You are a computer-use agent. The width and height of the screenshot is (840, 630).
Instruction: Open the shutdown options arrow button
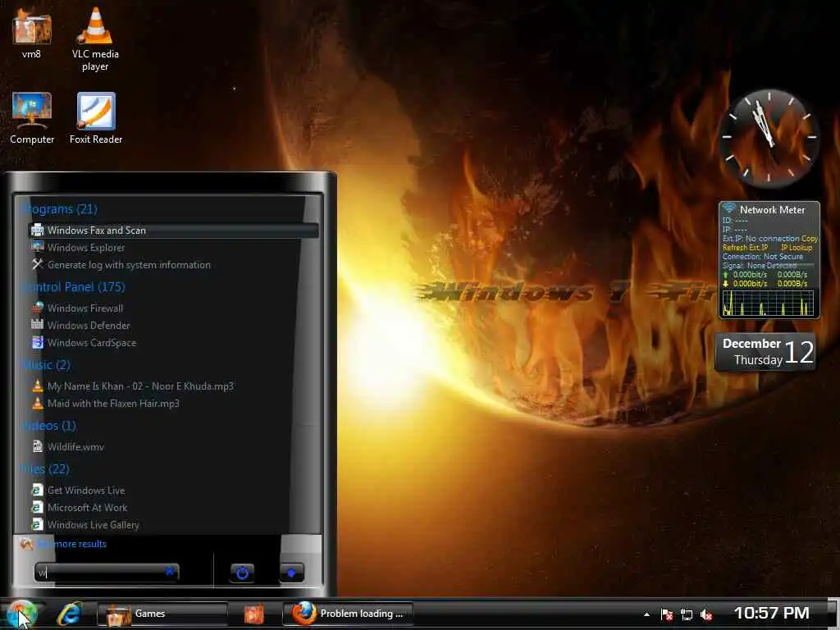(291, 573)
